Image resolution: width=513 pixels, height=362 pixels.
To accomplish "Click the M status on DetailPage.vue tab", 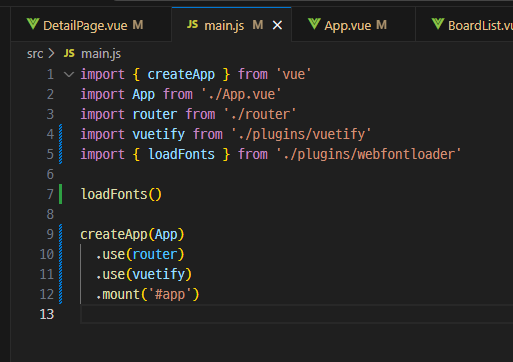I will click(138, 25).
